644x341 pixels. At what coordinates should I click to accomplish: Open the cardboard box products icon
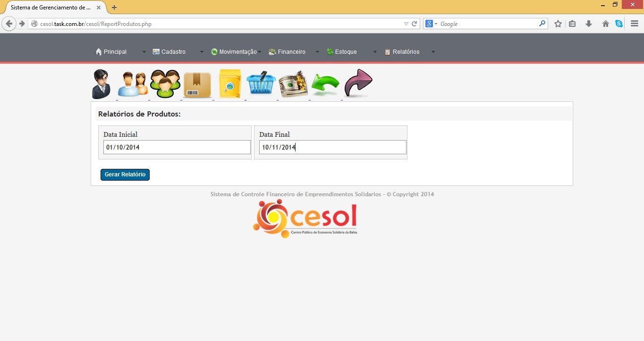click(x=197, y=85)
